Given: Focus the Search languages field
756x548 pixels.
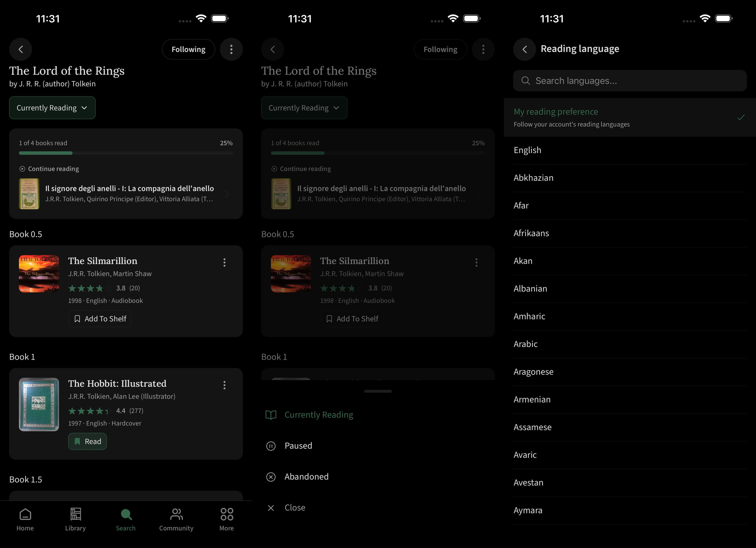Looking at the screenshot, I should tap(630, 81).
